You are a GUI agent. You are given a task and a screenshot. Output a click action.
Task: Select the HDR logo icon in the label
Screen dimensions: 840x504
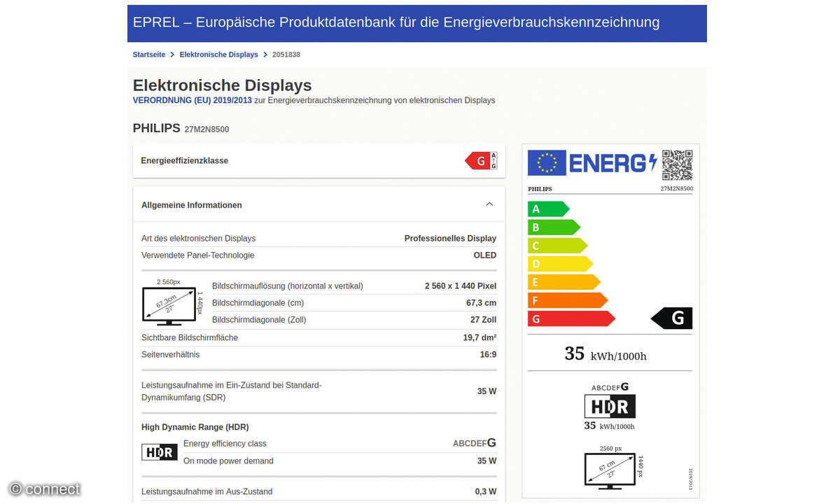(x=609, y=406)
